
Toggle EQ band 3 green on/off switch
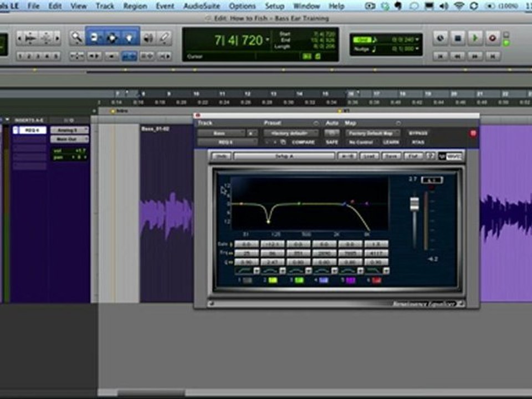(x=299, y=280)
